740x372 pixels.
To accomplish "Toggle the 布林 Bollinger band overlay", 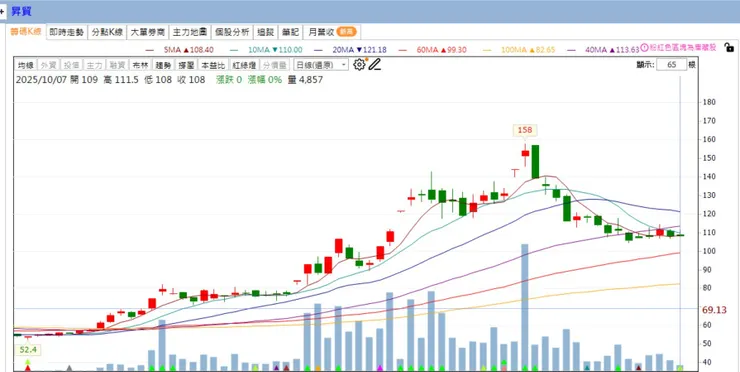I will click(x=140, y=65).
